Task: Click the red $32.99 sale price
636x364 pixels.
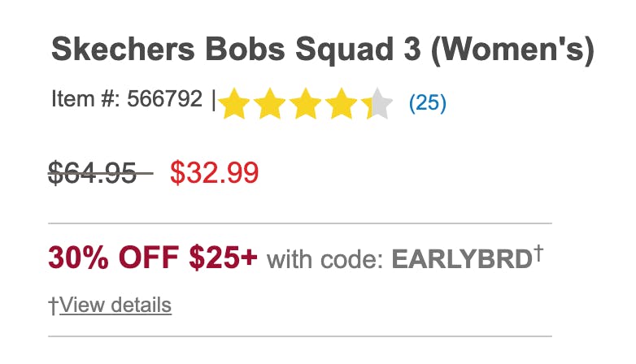Action: pos(215,172)
